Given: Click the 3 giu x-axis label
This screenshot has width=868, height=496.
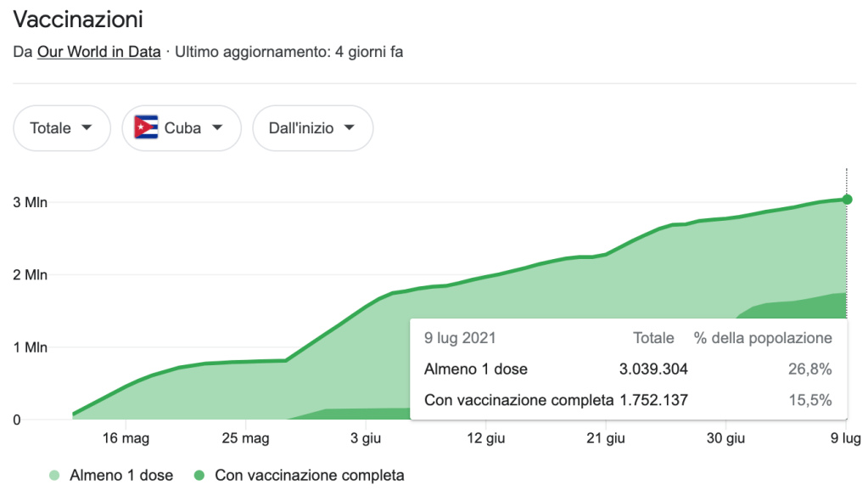Looking at the screenshot, I should pyautogui.click(x=366, y=439).
